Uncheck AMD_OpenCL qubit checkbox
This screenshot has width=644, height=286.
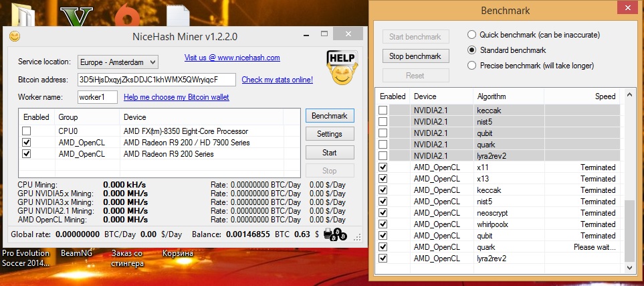(383, 236)
